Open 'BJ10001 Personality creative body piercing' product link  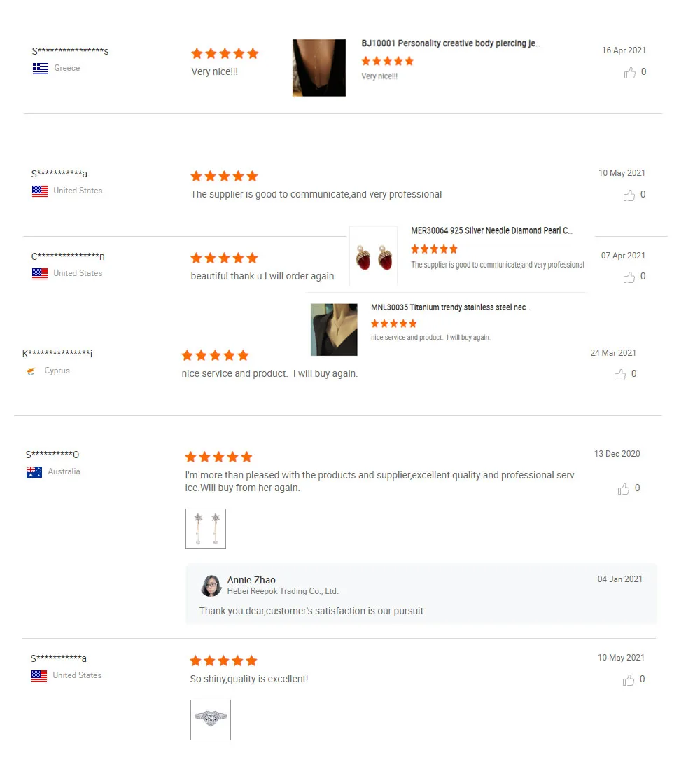tap(451, 43)
